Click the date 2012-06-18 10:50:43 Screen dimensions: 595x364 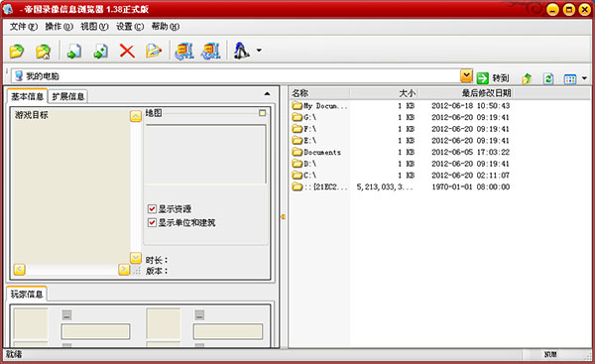point(470,106)
